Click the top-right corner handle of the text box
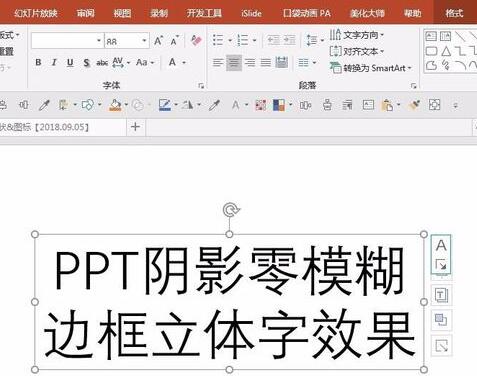477x376 pixels. click(424, 234)
